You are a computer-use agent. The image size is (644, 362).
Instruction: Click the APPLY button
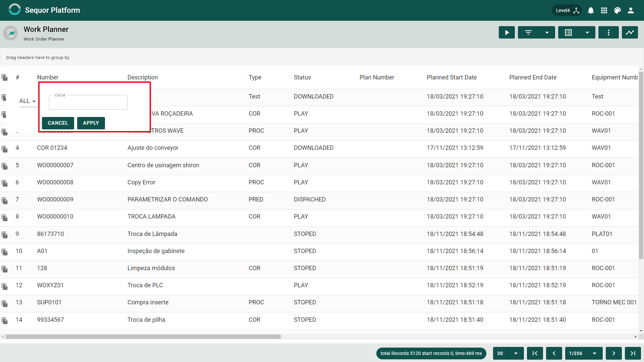pyautogui.click(x=91, y=123)
